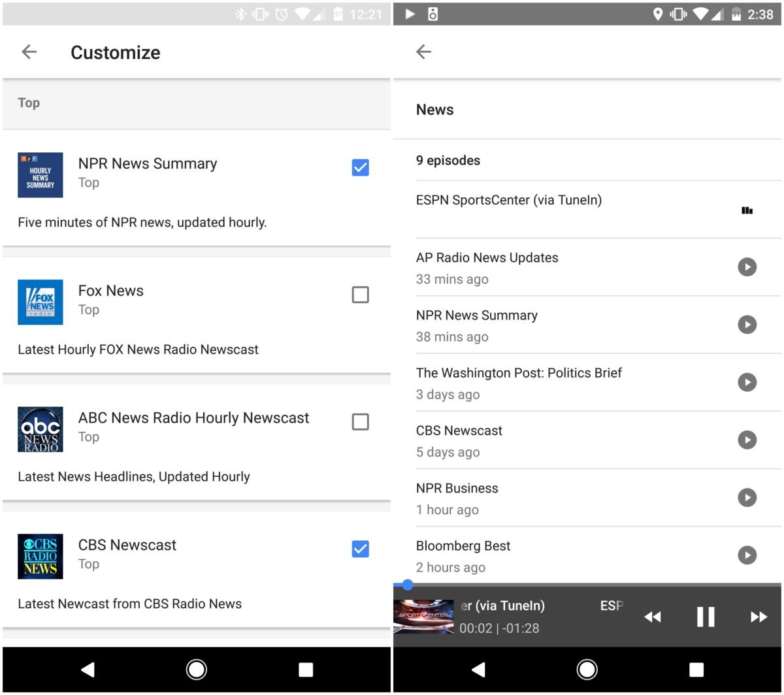Pause the ESPN SportsCenter playback
This screenshot has height=695, width=784.
706,617
